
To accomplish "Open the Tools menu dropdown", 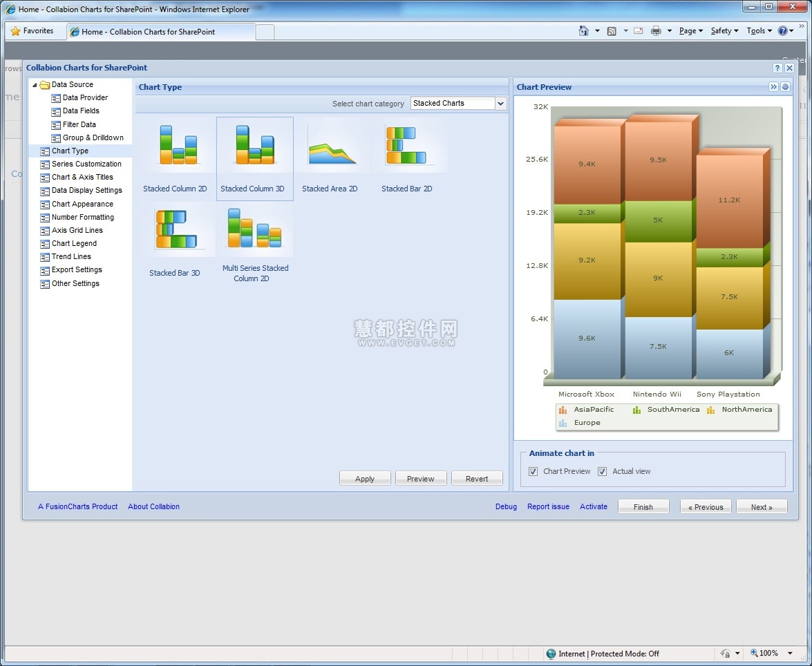I will [x=759, y=31].
